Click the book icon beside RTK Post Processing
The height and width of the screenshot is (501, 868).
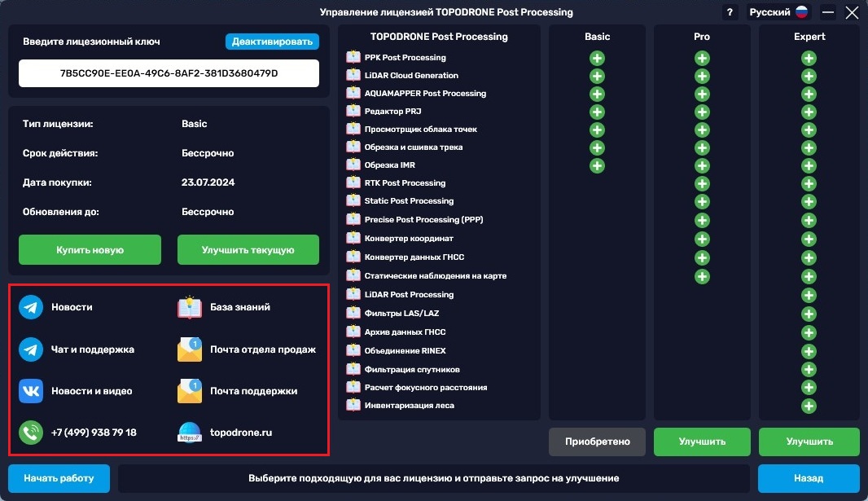tap(353, 182)
